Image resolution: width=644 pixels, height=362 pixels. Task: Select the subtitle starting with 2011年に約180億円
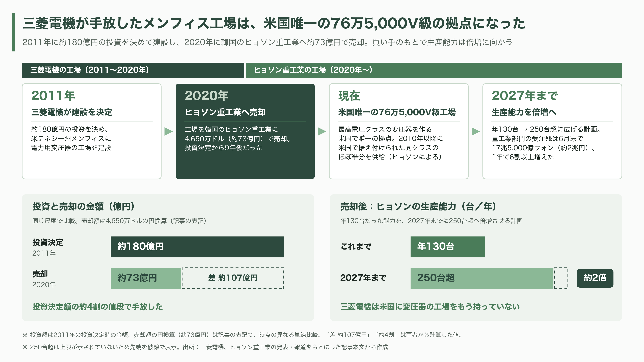tap(267, 42)
